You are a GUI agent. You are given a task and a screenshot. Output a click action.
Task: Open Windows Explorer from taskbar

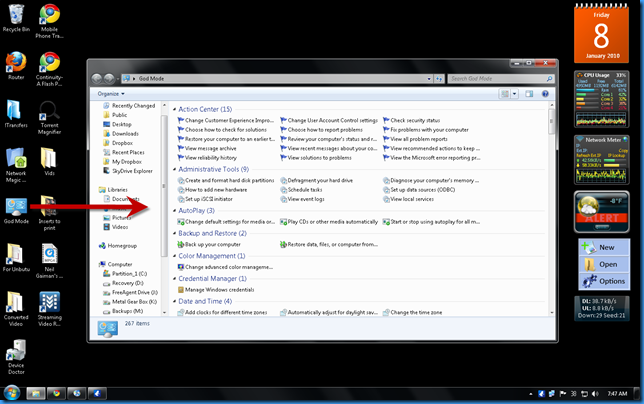(36, 393)
